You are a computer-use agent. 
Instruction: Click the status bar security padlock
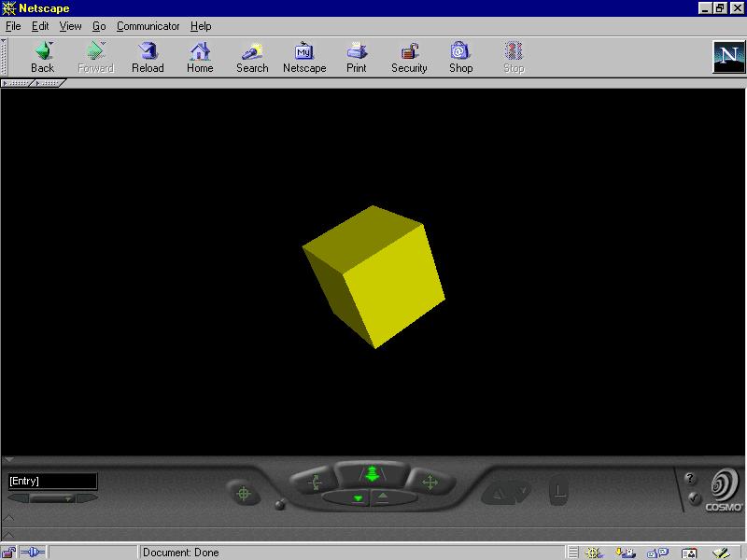click(x=8, y=553)
